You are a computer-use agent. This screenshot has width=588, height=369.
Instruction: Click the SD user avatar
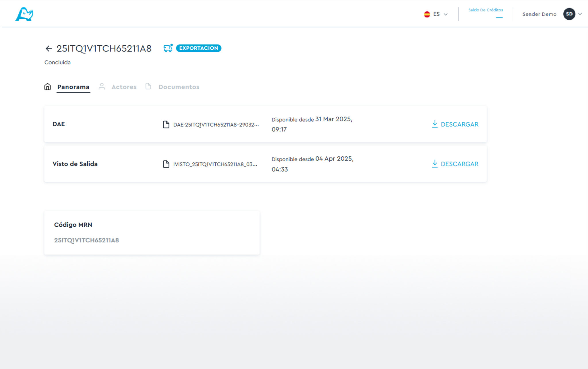(569, 14)
